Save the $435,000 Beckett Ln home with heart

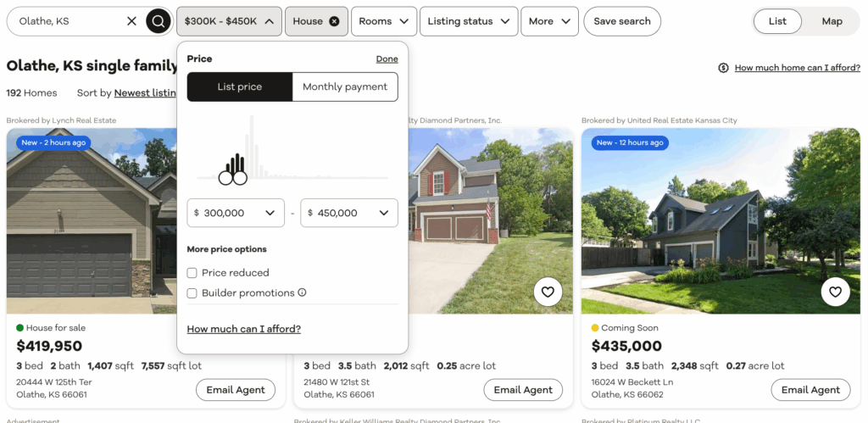tap(835, 292)
